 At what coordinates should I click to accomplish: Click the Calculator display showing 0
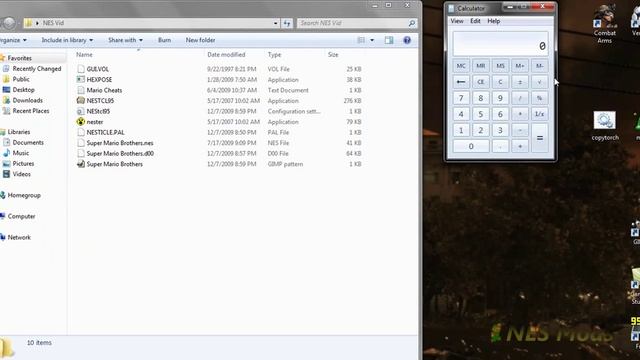(x=500, y=44)
